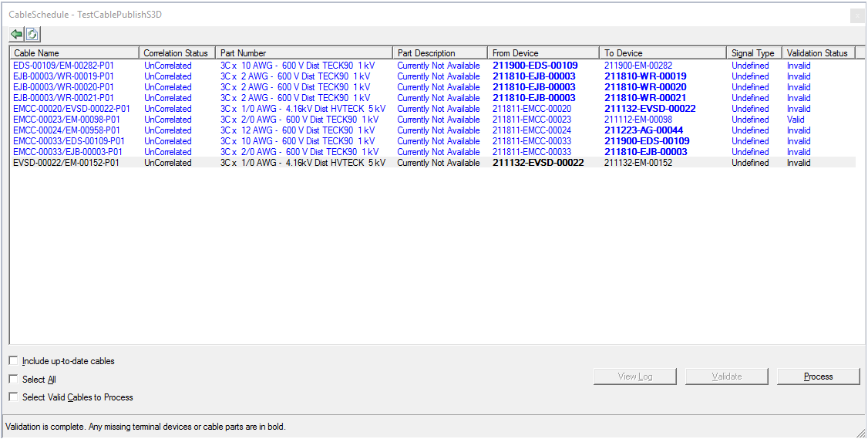Screen dimensions: 868x439
Task: Check the Select All checkbox
Action: (13, 380)
